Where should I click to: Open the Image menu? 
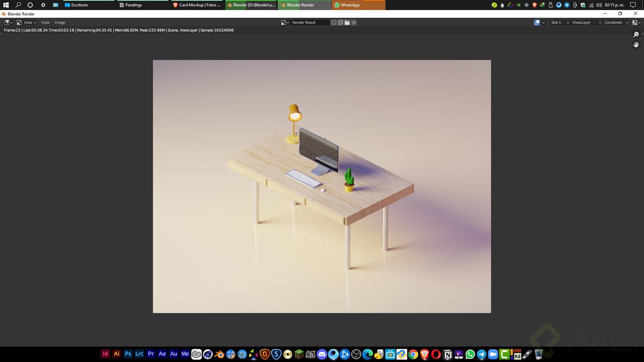(x=60, y=22)
